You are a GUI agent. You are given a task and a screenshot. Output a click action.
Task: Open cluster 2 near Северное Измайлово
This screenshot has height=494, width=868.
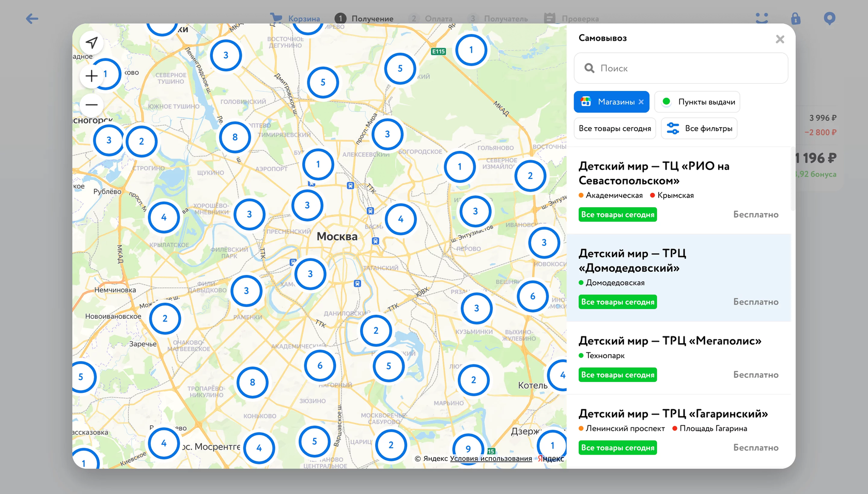click(x=530, y=176)
